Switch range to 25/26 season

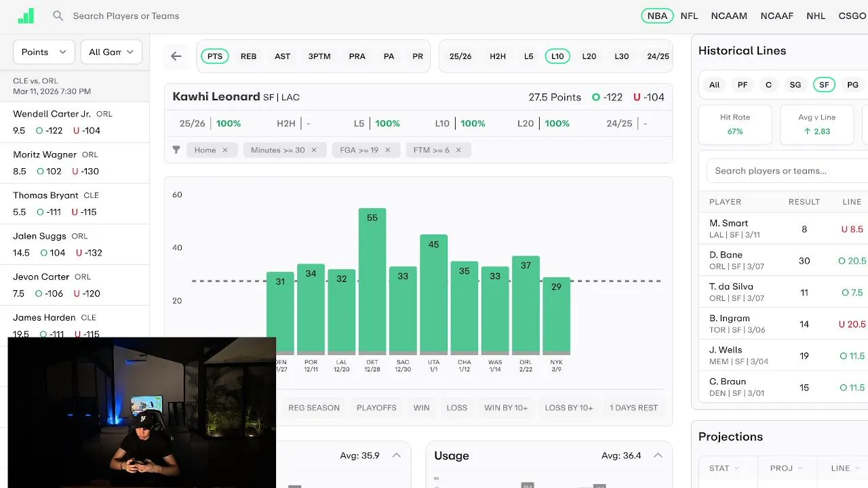point(460,56)
